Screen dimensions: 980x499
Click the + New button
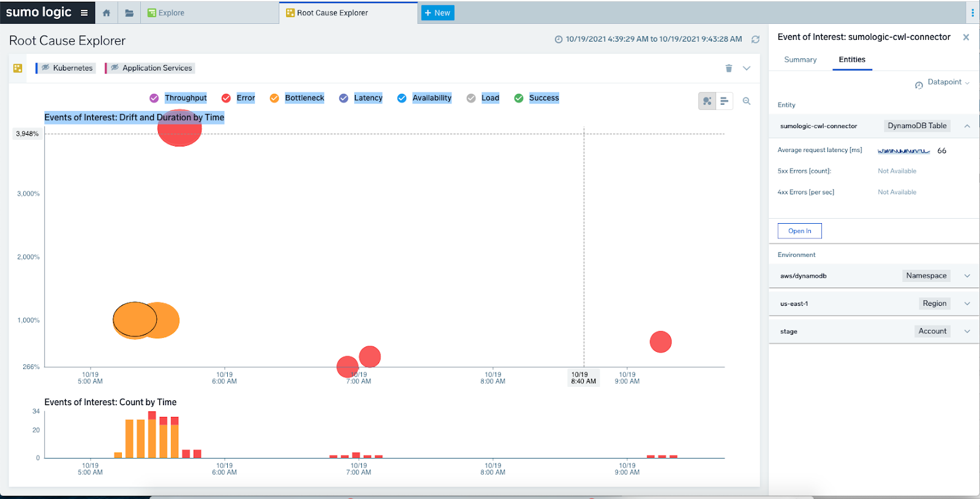tap(437, 13)
